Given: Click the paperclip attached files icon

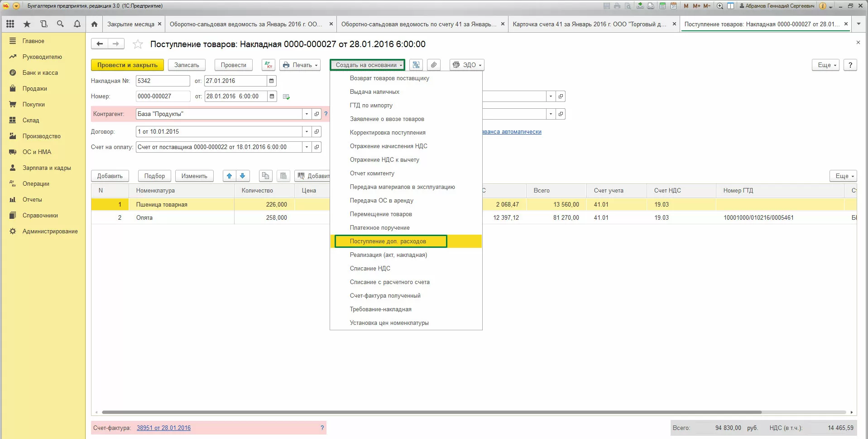Looking at the screenshot, I should coord(434,65).
